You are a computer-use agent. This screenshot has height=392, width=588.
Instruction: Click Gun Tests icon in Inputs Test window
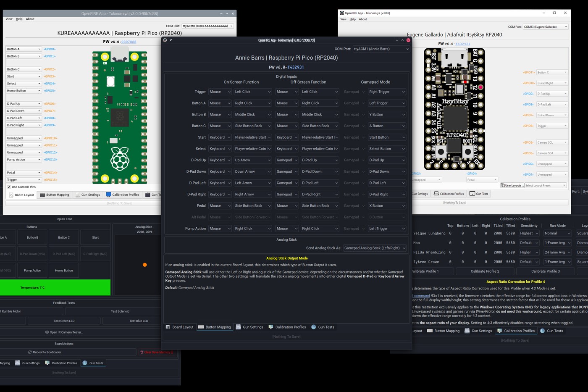coord(85,363)
